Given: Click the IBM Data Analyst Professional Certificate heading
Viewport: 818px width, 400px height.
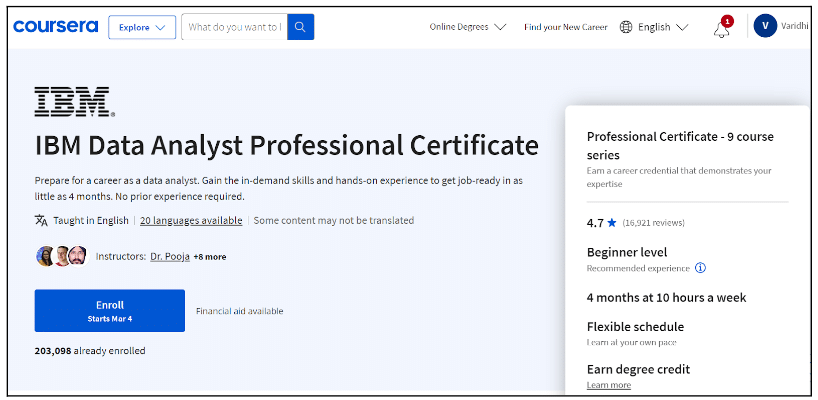Looking at the screenshot, I should click(x=286, y=146).
